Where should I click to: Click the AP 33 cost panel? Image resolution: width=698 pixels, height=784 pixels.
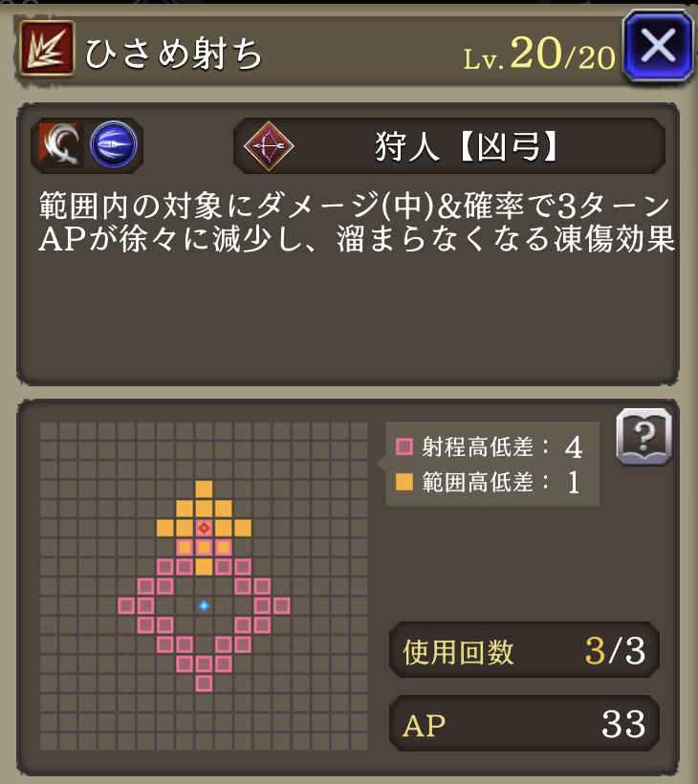tap(524, 724)
